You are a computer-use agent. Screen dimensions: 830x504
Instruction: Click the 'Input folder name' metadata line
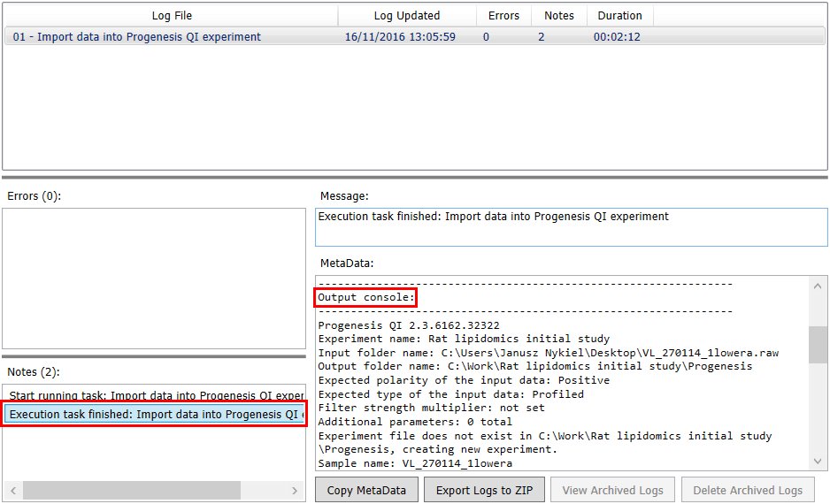549,353
